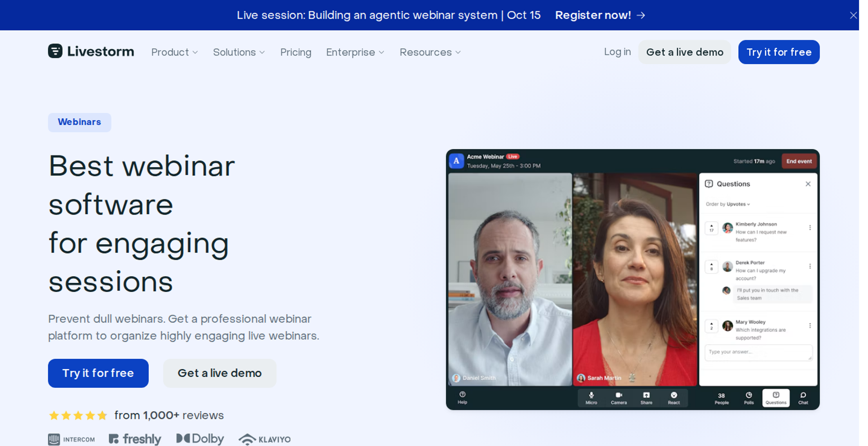Click the Acme Webinar A avatar icon

[x=456, y=161]
